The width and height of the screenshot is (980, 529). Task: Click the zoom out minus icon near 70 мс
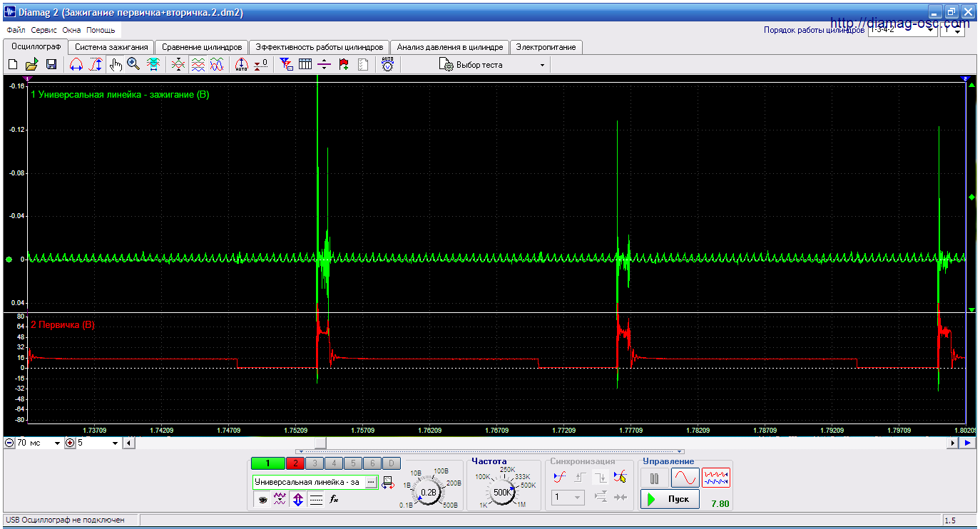pos(9,443)
